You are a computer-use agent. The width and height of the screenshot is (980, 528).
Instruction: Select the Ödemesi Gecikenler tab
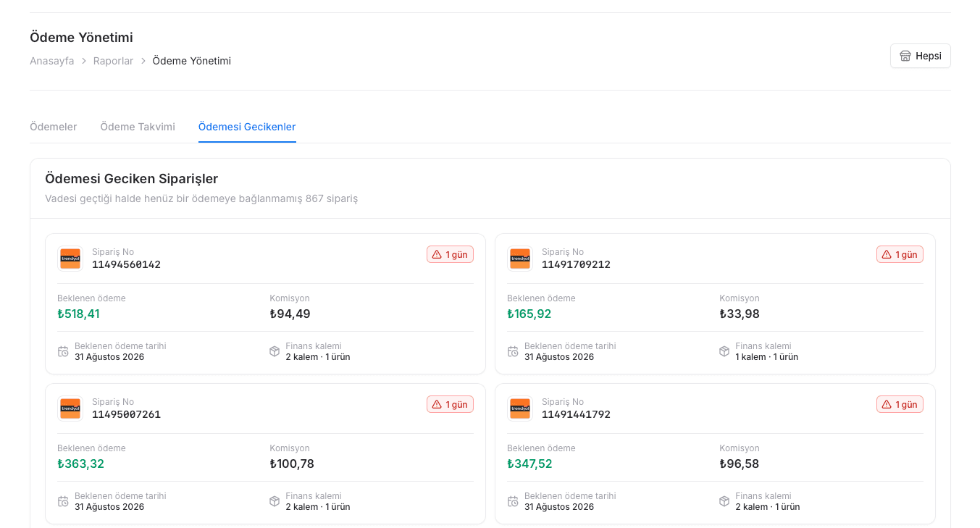click(247, 127)
